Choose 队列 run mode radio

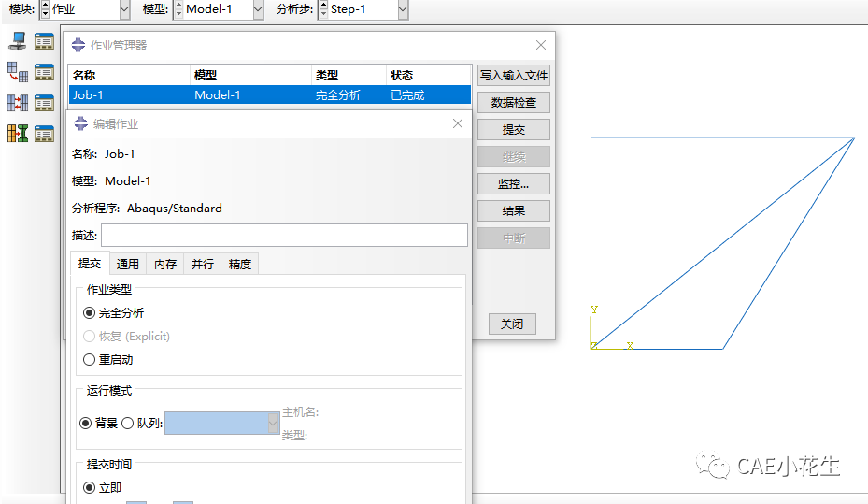tap(127, 424)
